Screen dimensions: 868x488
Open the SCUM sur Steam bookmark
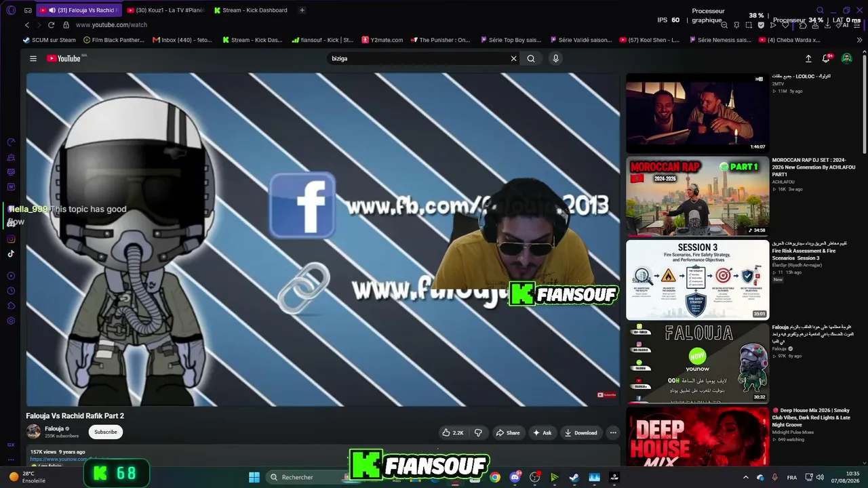49,40
